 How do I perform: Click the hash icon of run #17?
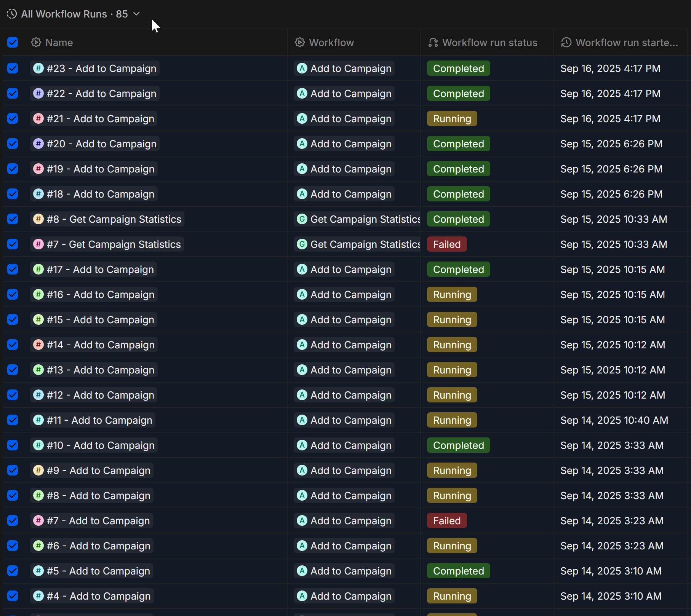tap(38, 269)
